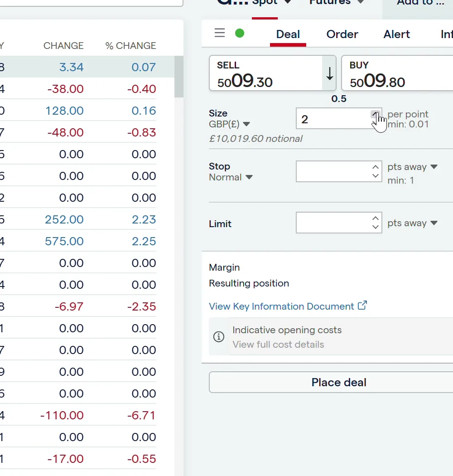Screen dimensions: 453x476
Task: Open the Stop type Normal dropdown
Action: point(231,177)
